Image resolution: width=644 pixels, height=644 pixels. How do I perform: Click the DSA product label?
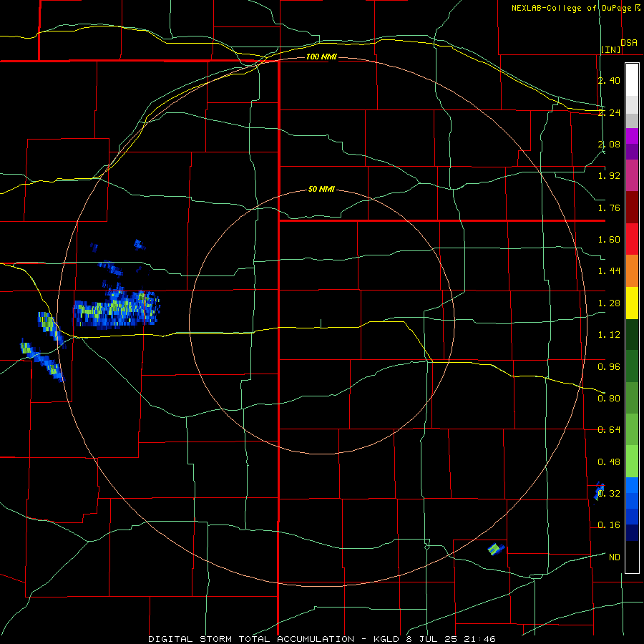coord(629,42)
